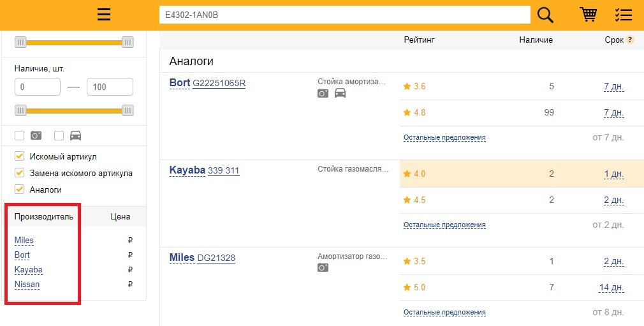Click the magnifier search icon

(545, 15)
